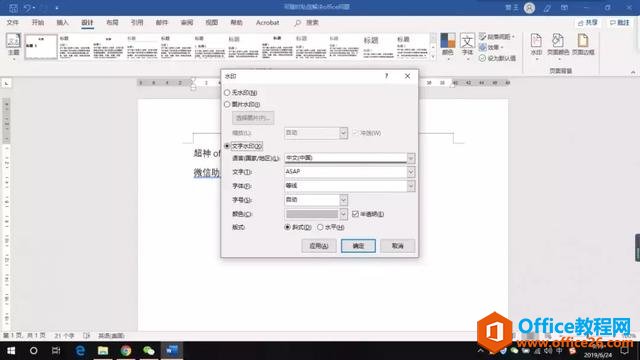Open the File tab

[13, 23]
